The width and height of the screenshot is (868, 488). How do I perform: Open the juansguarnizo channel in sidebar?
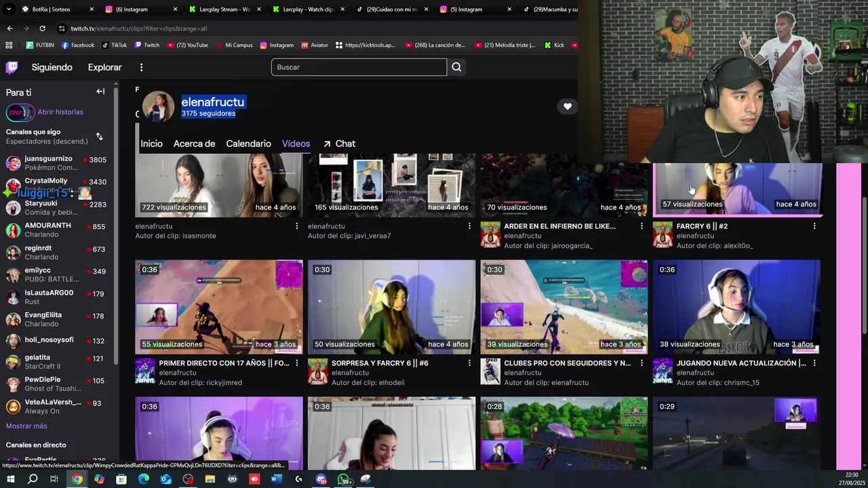(56, 163)
